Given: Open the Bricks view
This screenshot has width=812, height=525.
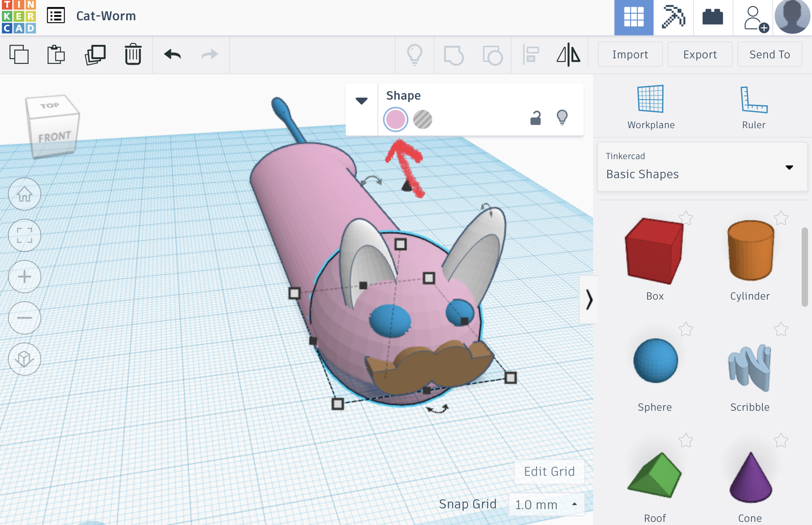Looking at the screenshot, I should click(712, 17).
